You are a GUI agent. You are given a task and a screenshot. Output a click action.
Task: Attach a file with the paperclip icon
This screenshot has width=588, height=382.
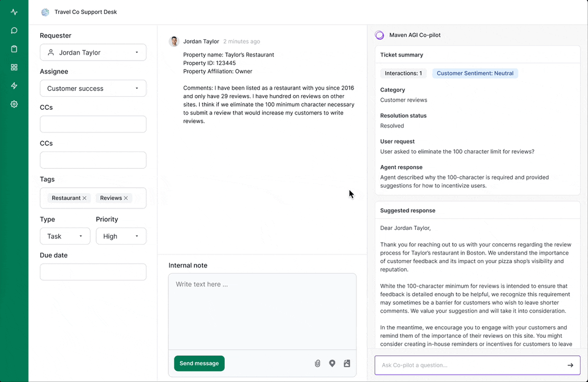point(317,363)
